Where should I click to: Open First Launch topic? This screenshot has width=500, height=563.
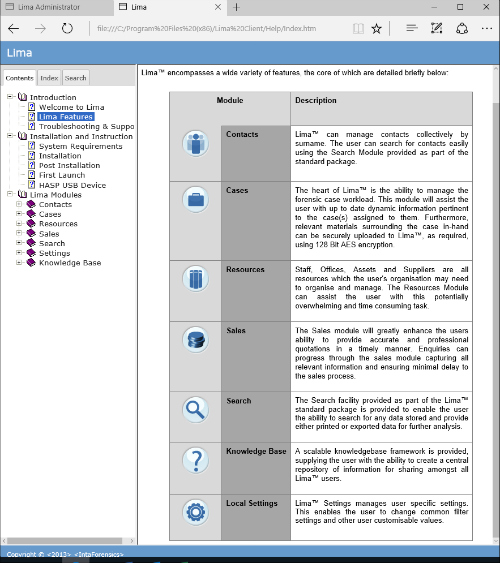(62, 175)
